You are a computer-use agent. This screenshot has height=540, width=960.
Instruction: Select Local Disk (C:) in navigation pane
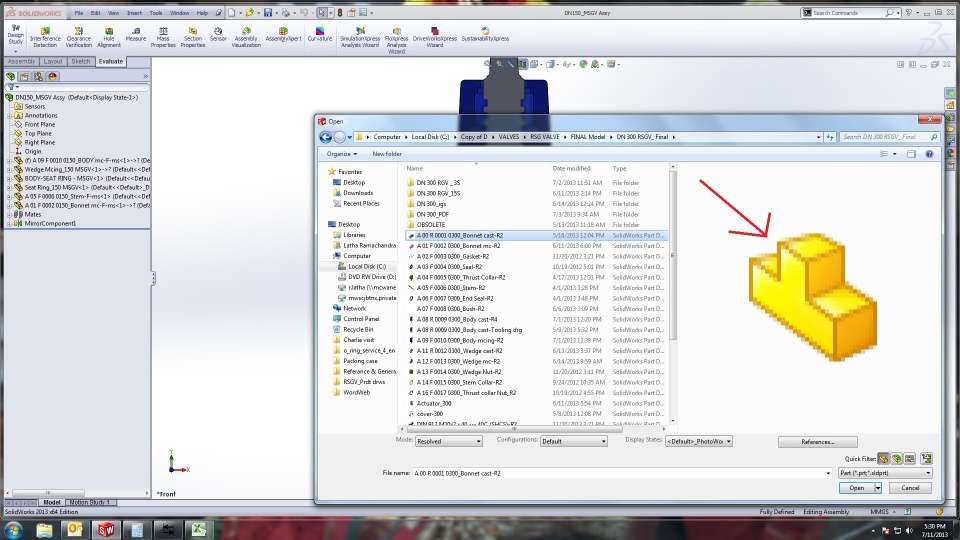click(x=367, y=267)
